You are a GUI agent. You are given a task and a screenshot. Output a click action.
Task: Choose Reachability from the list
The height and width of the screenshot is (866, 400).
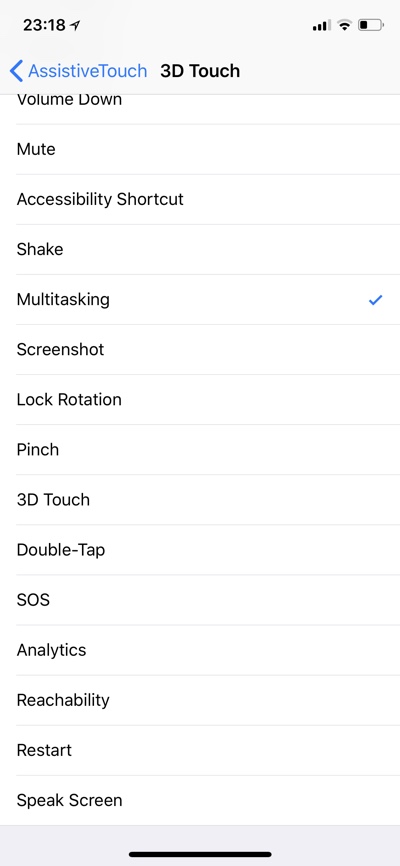(x=200, y=700)
